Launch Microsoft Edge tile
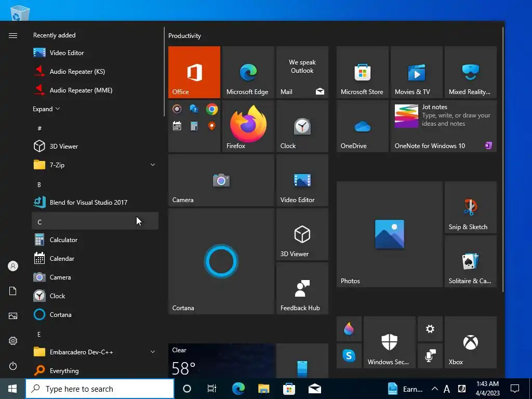 click(x=248, y=72)
